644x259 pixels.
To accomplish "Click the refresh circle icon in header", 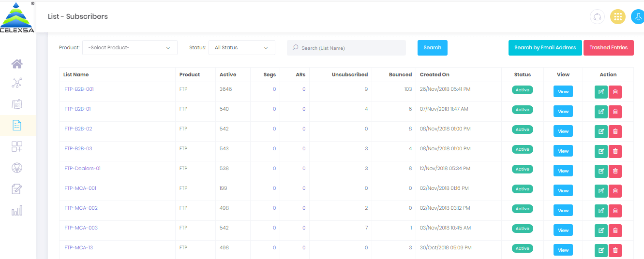I will click(x=597, y=17).
